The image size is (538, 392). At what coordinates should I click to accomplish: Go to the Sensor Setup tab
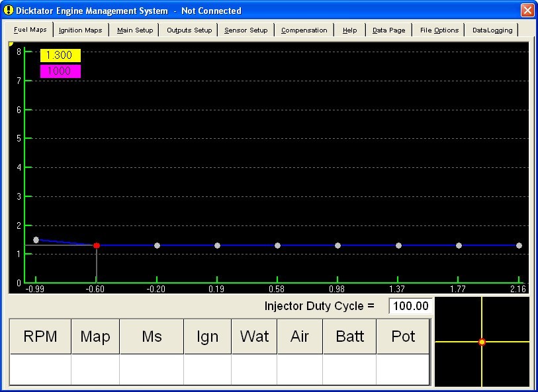(246, 30)
